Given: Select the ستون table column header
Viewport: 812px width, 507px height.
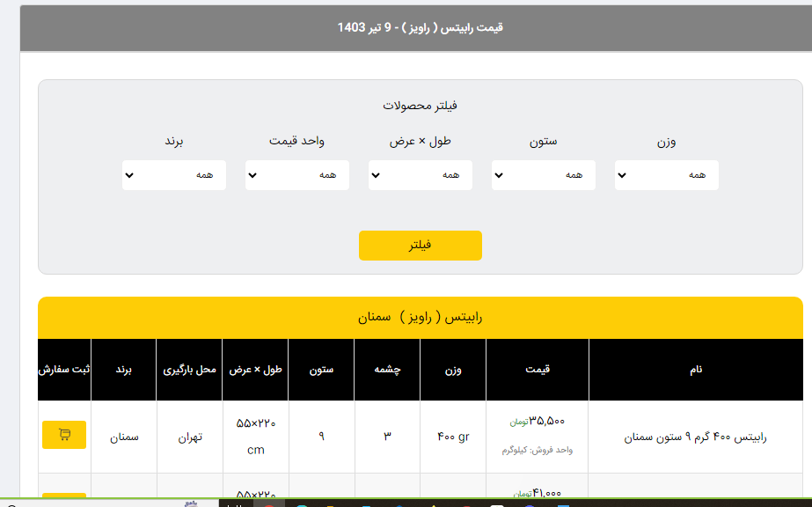Looking at the screenshot, I should [x=321, y=370].
